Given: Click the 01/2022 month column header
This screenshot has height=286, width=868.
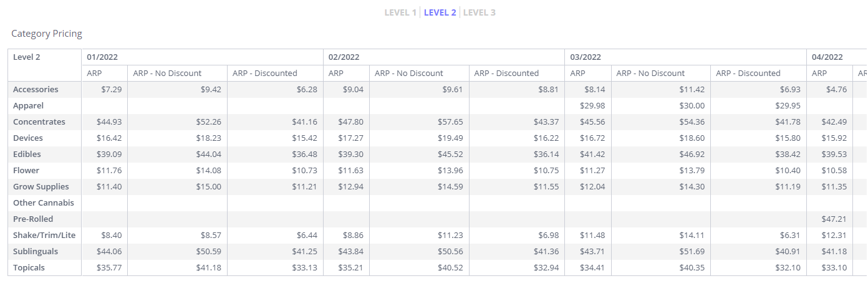Looking at the screenshot, I should pos(102,57).
